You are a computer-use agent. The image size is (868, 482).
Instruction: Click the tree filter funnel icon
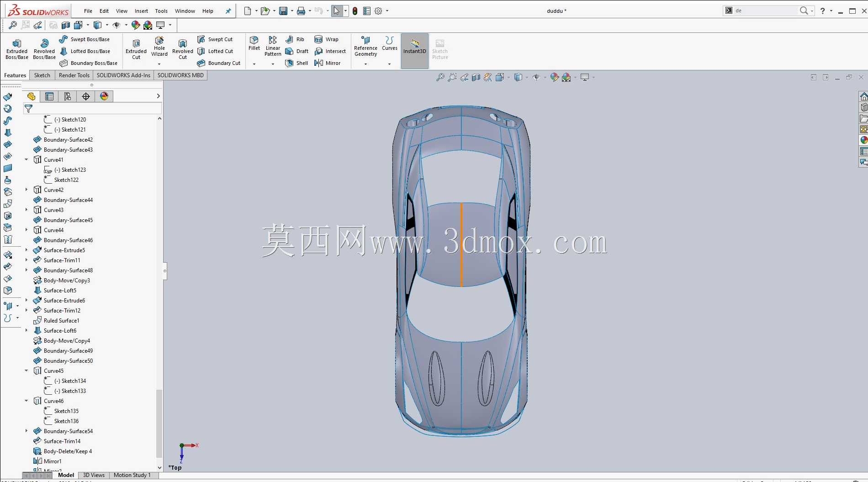(28, 109)
